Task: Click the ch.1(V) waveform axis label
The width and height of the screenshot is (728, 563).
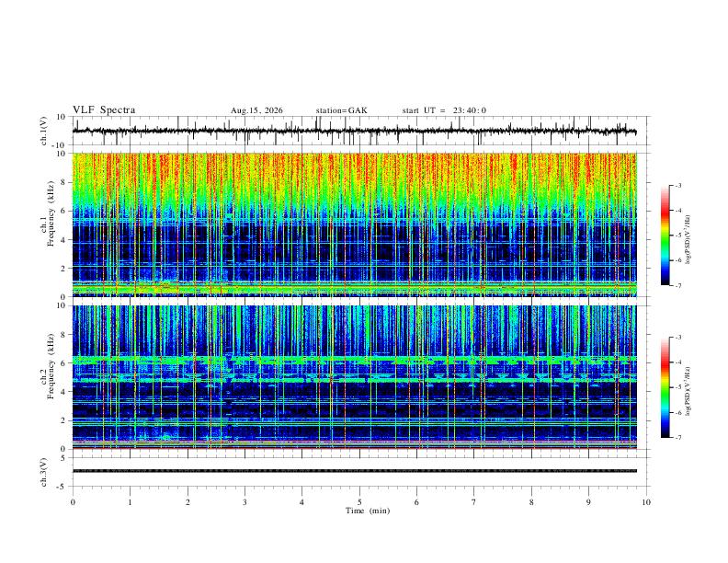Action: 44,131
